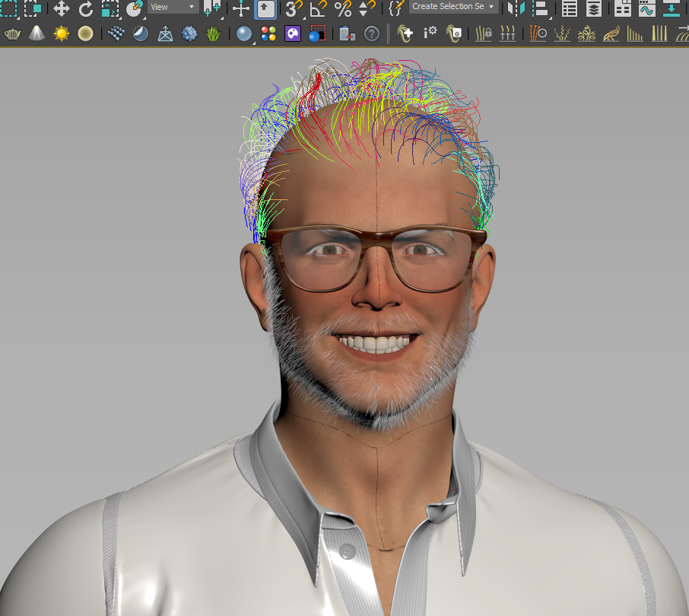Click the hair with plus sign icon

(405, 33)
